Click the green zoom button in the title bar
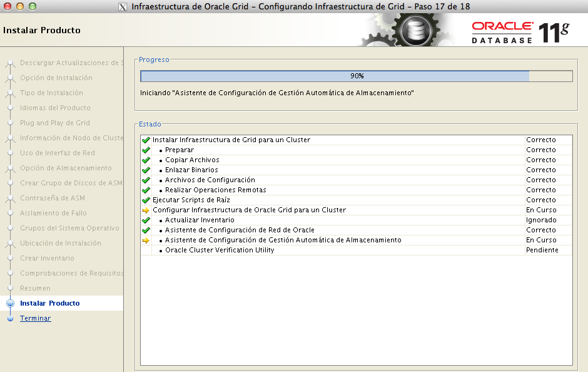The height and width of the screenshot is (372, 588). (32, 6)
